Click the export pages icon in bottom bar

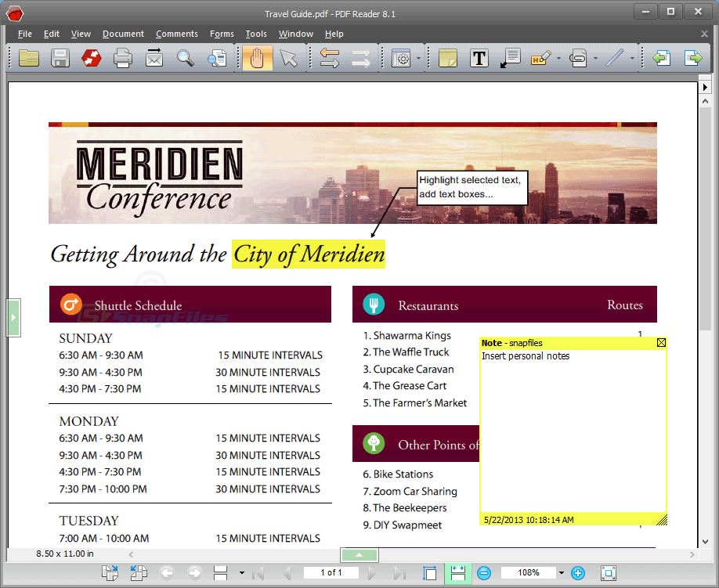point(110,573)
